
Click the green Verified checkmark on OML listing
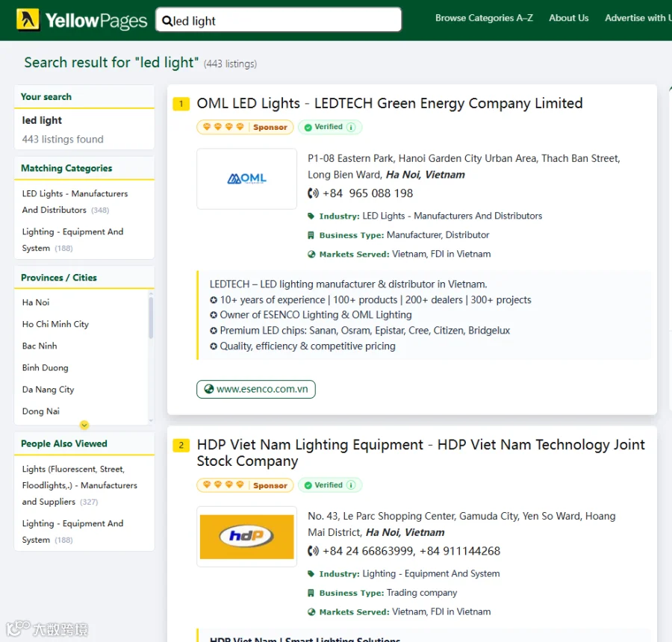(308, 128)
